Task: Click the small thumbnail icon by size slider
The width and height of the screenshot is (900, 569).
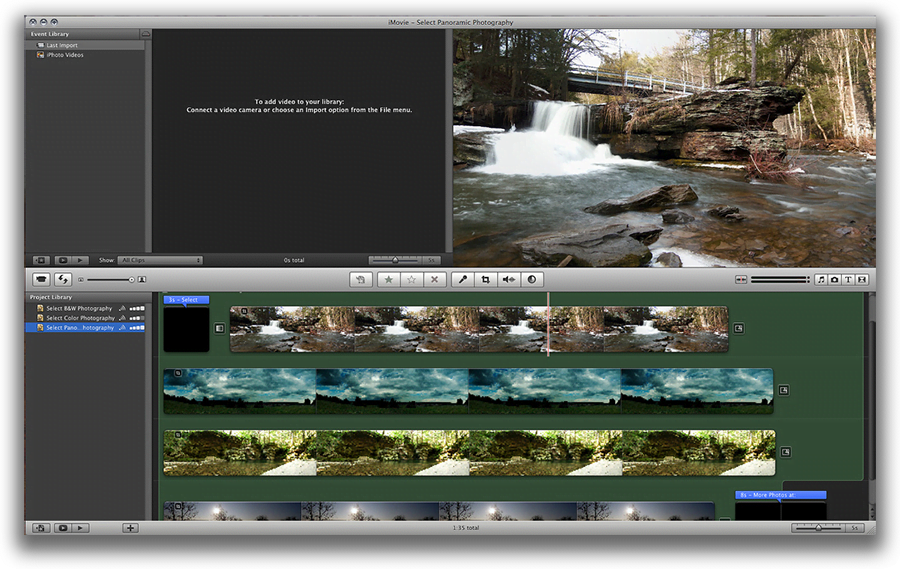Action: (81, 280)
